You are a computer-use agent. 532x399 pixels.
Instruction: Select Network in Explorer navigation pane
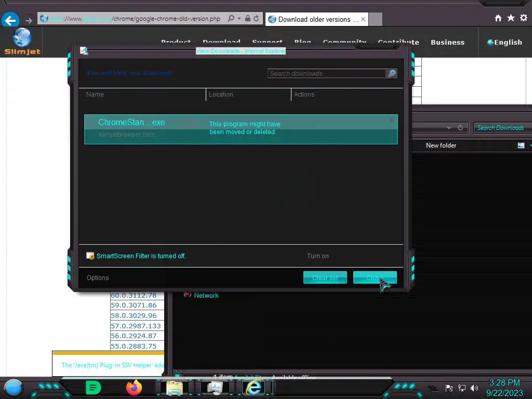tap(206, 296)
